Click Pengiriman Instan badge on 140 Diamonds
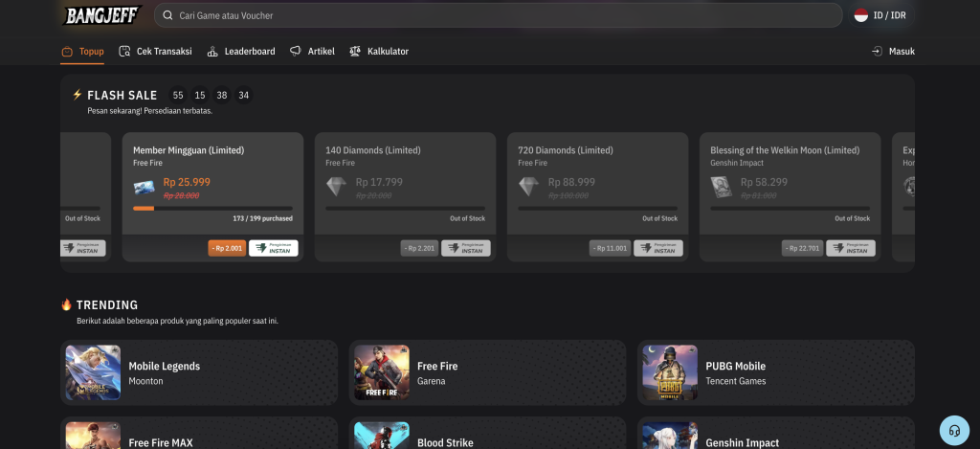The height and width of the screenshot is (449, 980). 466,248
